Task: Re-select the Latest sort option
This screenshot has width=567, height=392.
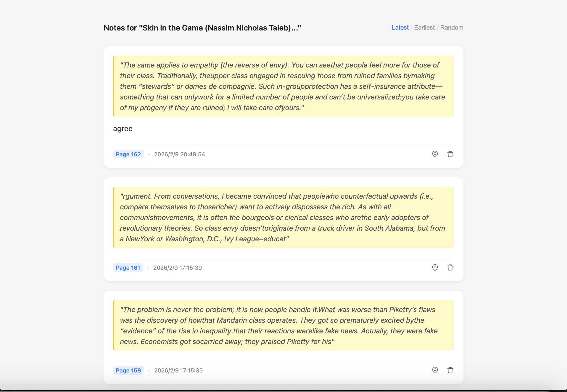Action: [x=400, y=27]
